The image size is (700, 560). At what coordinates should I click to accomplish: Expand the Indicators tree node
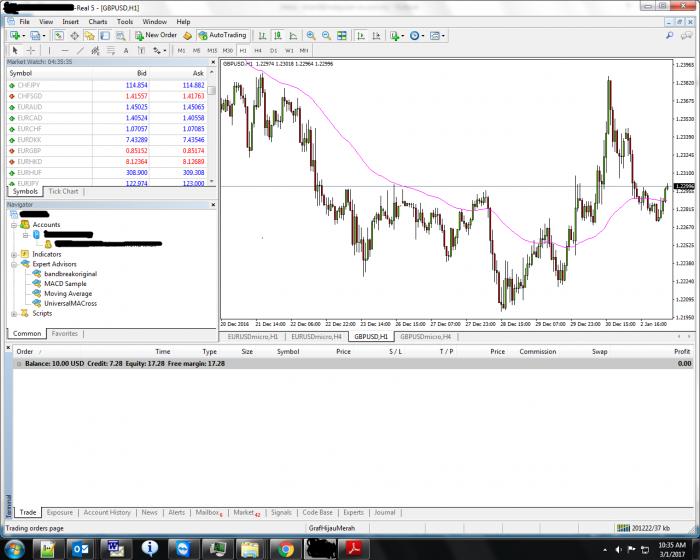(x=14, y=255)
